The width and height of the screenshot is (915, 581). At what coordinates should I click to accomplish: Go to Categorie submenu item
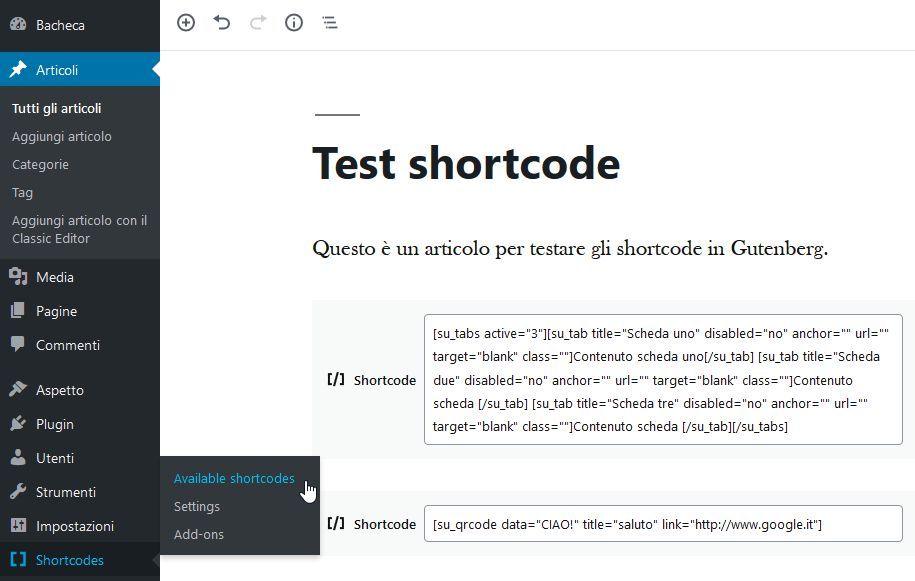(x=40, y=164)
